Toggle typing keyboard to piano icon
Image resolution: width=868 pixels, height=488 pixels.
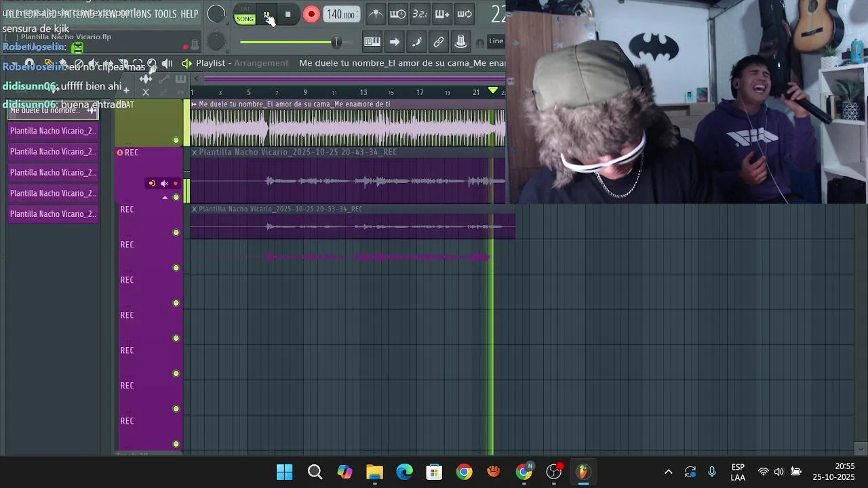point(372,42)
